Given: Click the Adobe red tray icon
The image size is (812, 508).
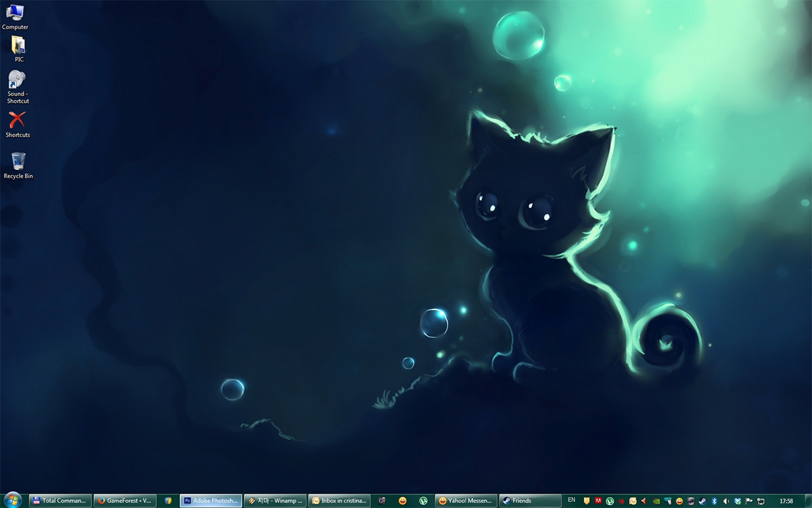Looking at the screenshot, I should pos(598,501).
